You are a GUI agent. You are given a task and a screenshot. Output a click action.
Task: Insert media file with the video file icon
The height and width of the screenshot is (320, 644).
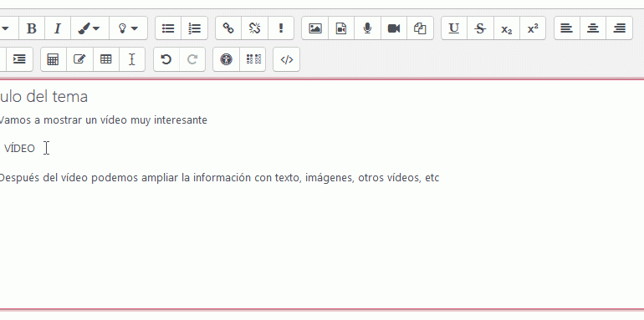(341, 28)
